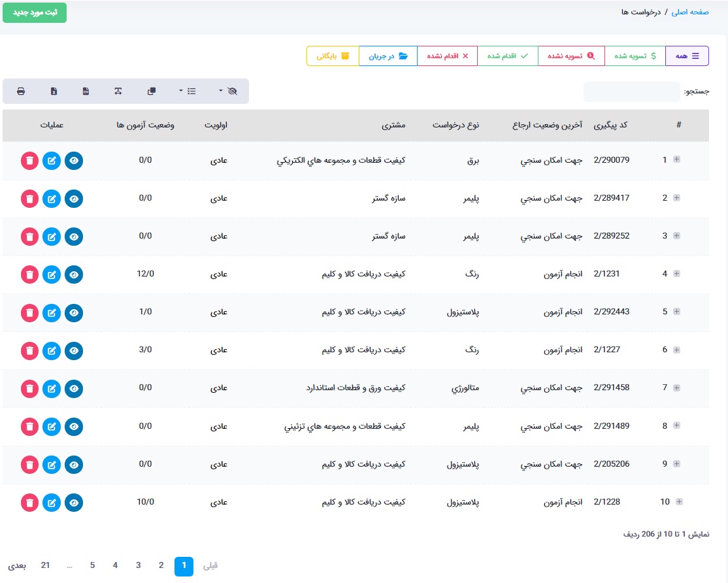Delete request 2/1228
This screenshot has width=728, height=583.
pyautogui.click(x=29, y=503)
